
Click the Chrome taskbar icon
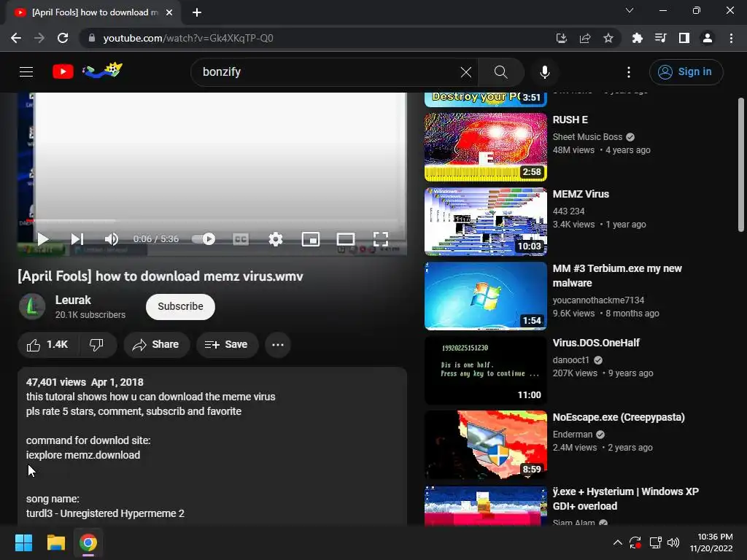88,542
